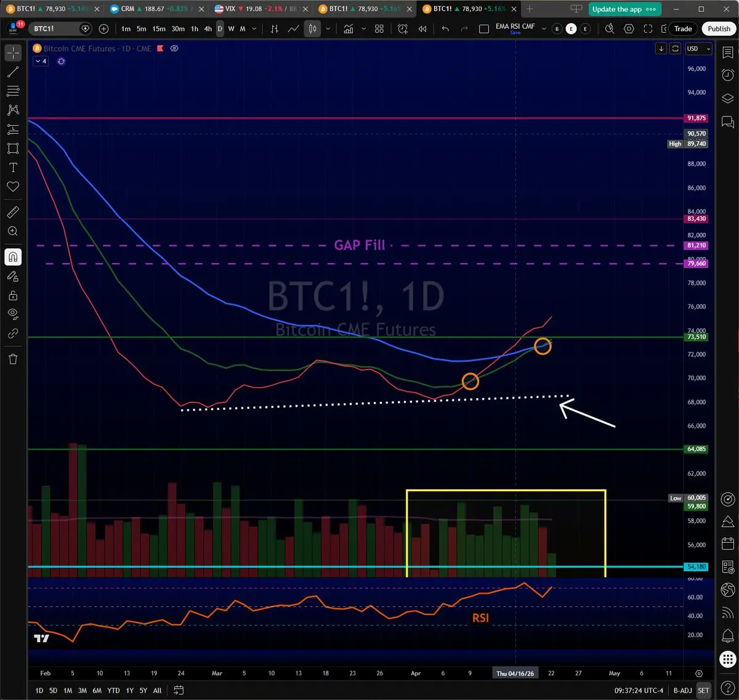This screenshot has width=739, height=700.
Task: Open the patterns drawing tools
Action: (13, 110)
